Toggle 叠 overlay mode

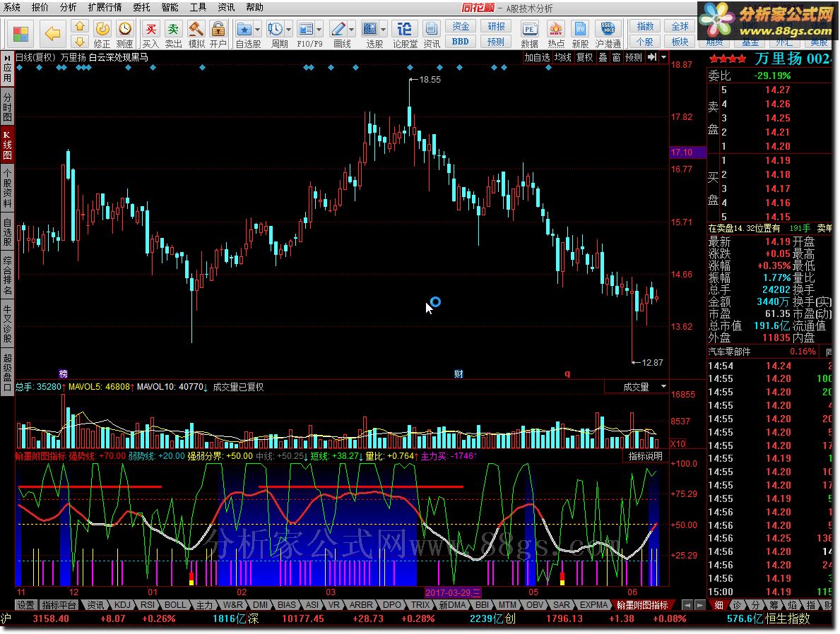[x=603, y=57]
